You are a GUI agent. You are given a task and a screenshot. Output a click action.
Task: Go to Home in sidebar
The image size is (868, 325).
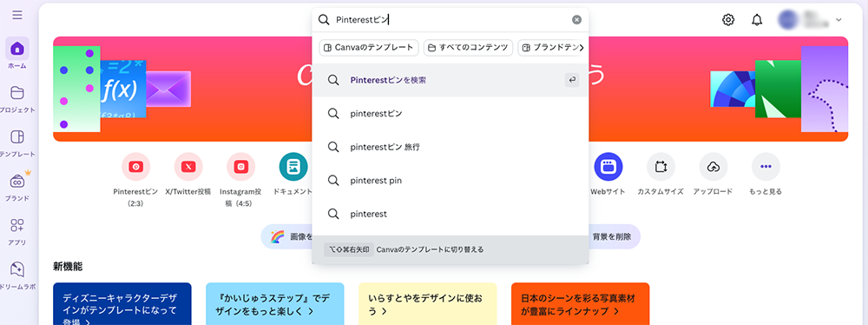point(17,54)
